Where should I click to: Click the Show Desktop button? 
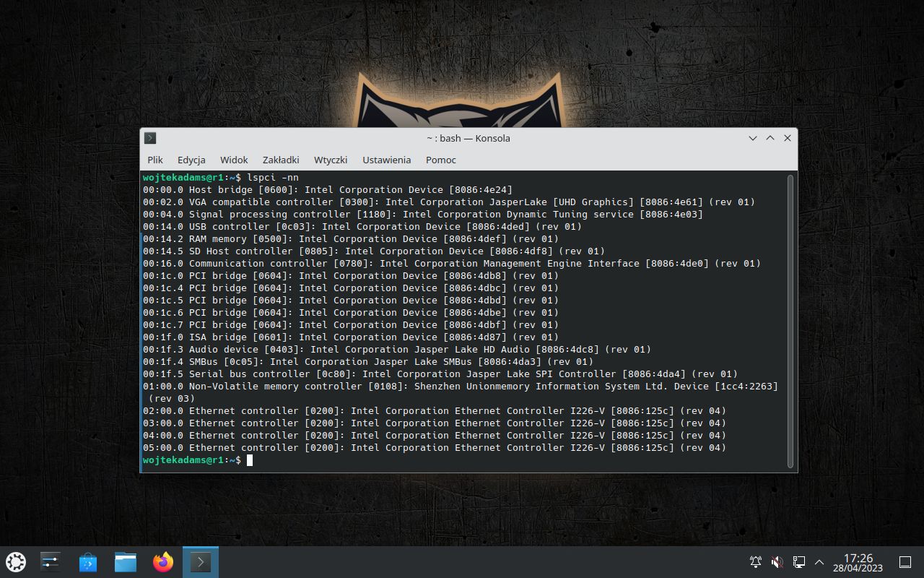click(905, 561)
